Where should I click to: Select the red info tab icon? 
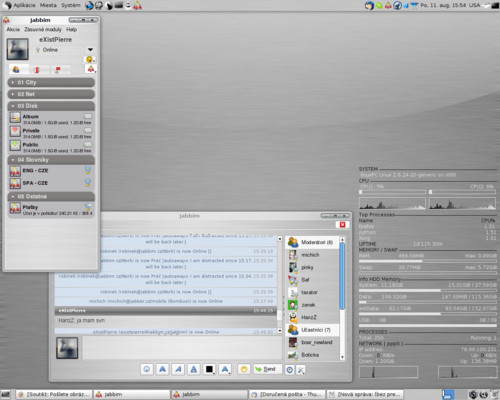(x=37, y=70)
